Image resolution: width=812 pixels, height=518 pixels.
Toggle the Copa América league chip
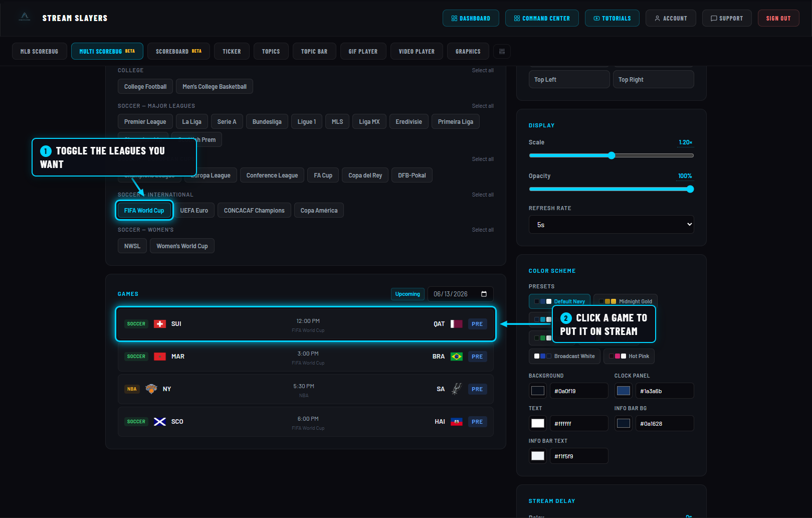coord(319,211)
